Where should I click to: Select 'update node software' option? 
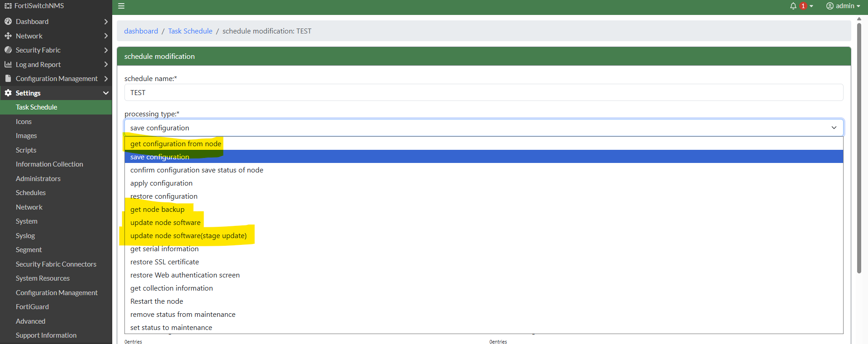coord(484,222)
